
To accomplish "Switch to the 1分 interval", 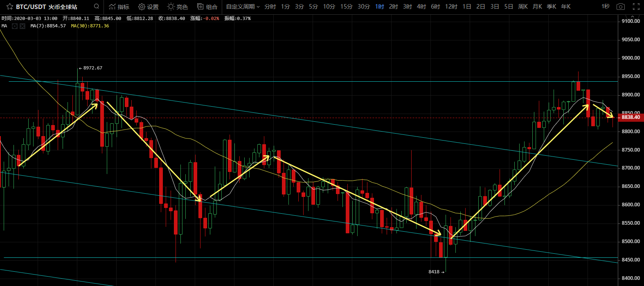I will coord(285,7).
